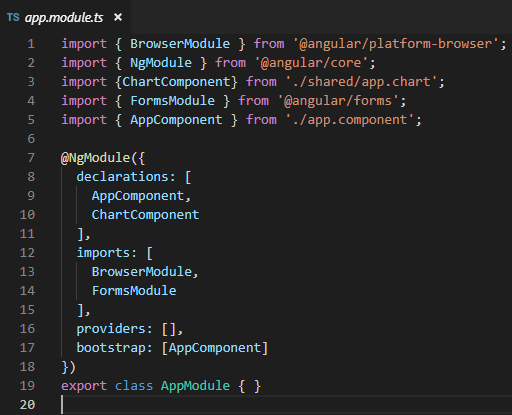
Task: Click the 'bootstrap:' property
Action: click(x=114, y=348)
